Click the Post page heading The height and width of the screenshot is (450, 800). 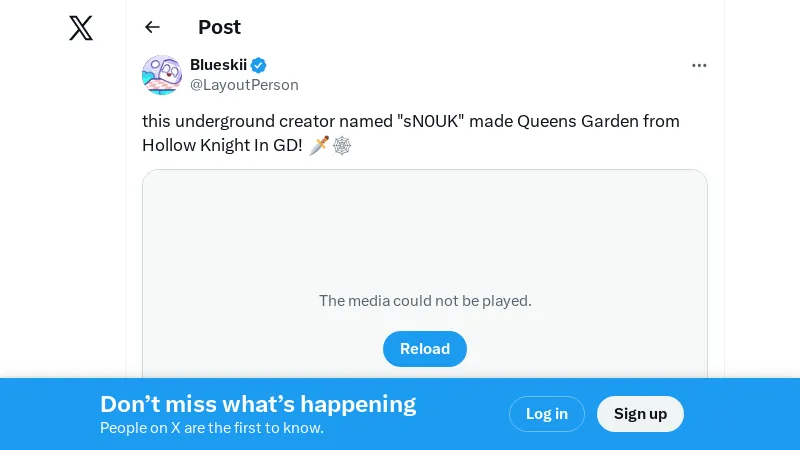(x=219, y=27)
